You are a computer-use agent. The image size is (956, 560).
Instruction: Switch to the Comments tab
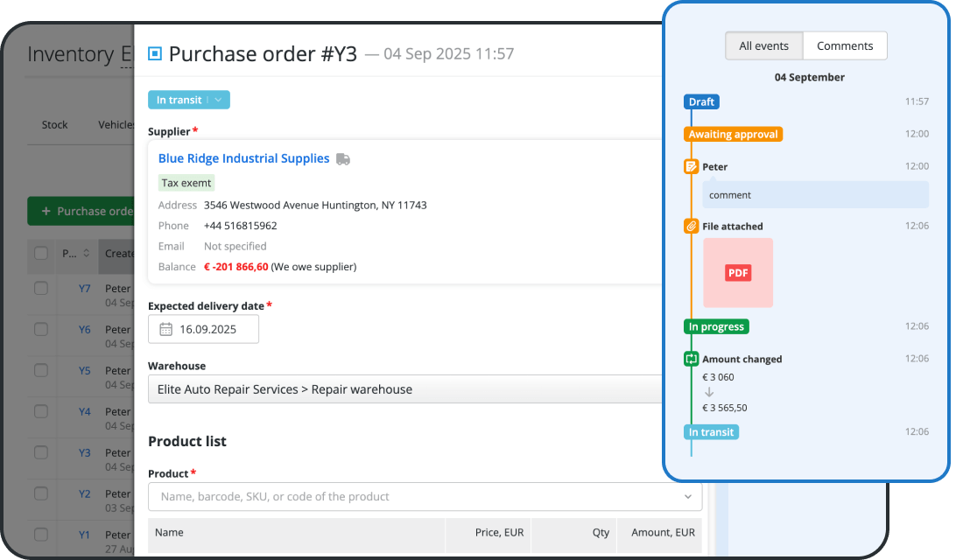(x=844, y=46)
